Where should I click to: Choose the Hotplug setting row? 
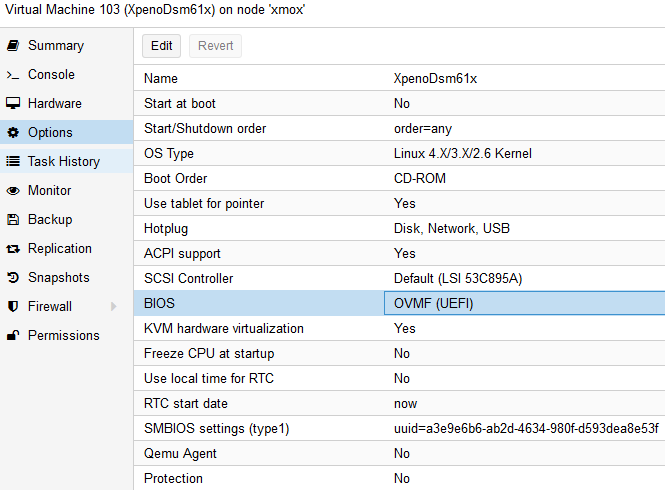pos(398,228)
